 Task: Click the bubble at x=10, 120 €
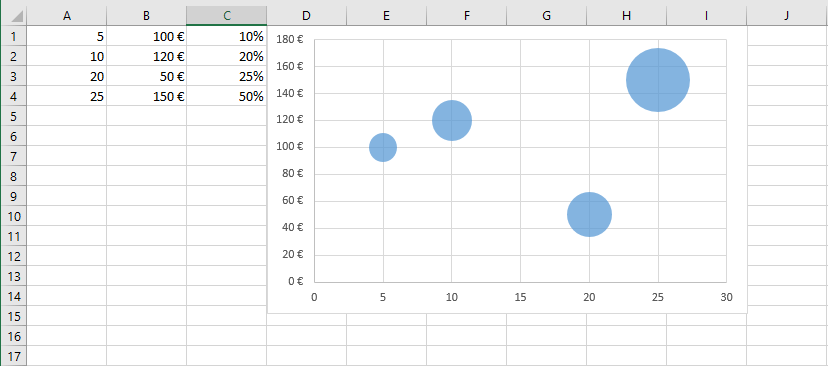[451, 120]
